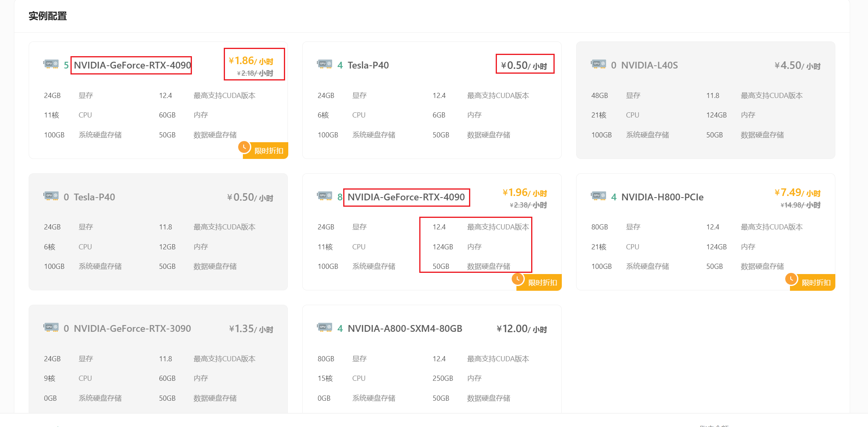The height and width of the screenshot is (427, 868).
Task: Select the NVIDIA-GeForce-RTX-3090 instance name
Action: (x=133, y=329)
